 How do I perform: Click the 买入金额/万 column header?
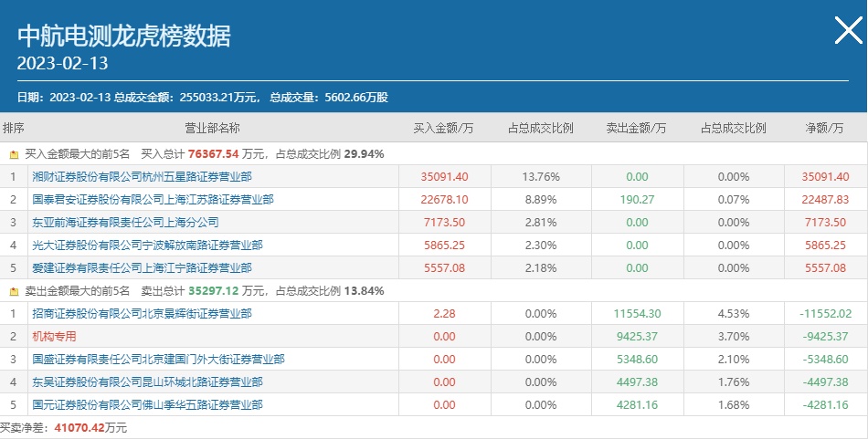click(x=443, y=128)
